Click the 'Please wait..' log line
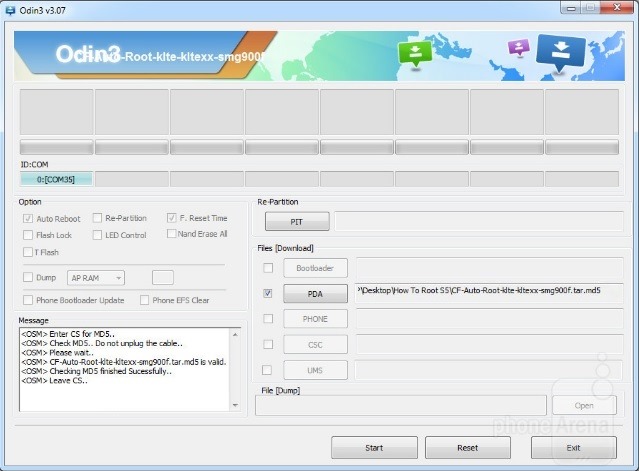This screenshot has width=639, height=471. coord(57,353)
